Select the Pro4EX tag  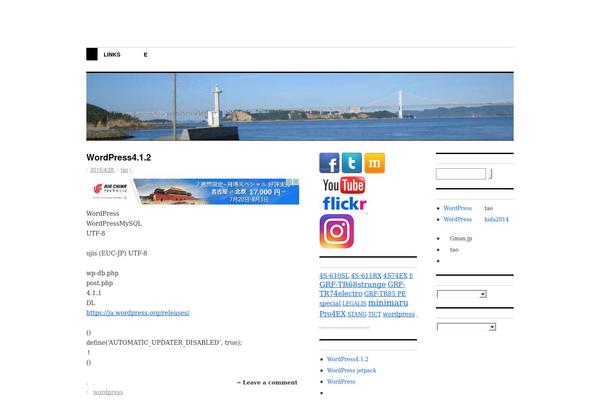point(333,314)
